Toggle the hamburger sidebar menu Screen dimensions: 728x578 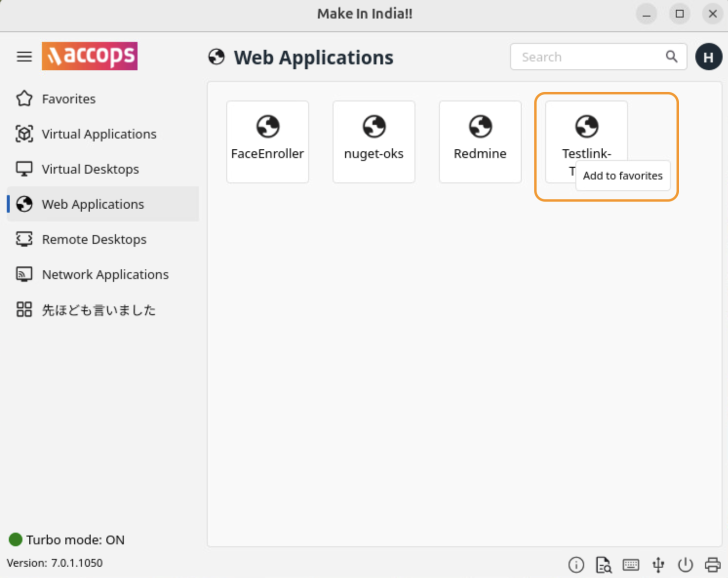[x=24, y=57]
